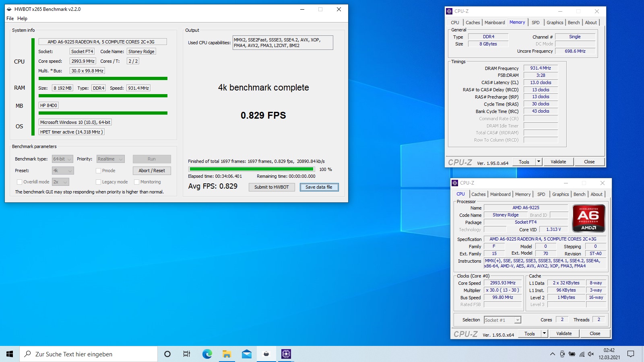Screen dimensions: 644x362
Task: Select SPD tab in upper CPU-Z
Action: pos(535,23)
